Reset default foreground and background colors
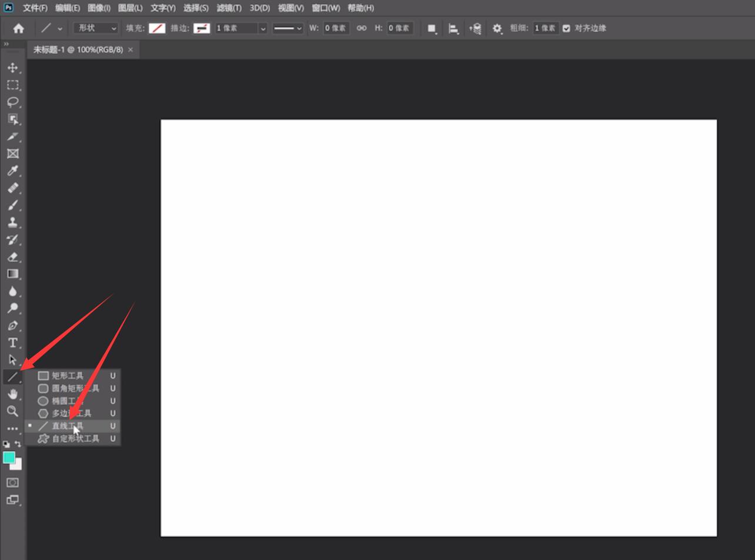Screen dimensions: 755x560 (x=6, y=444)
